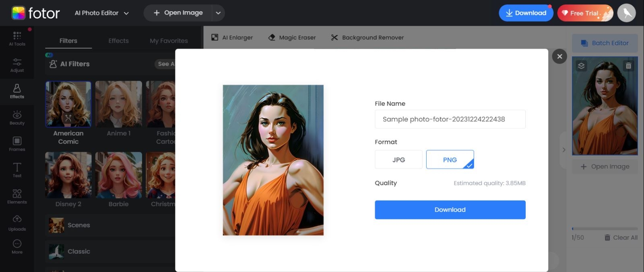This screenshot has height=272, width=644.
Task: Click See All for AI Filters
Action: 166,64
